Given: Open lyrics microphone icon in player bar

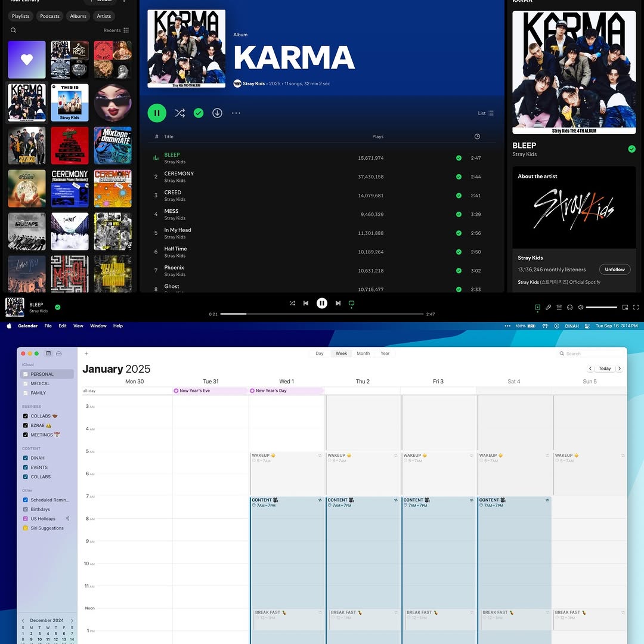Looking at the screenshot, I should pyautogui.click(x=549, y=307).
